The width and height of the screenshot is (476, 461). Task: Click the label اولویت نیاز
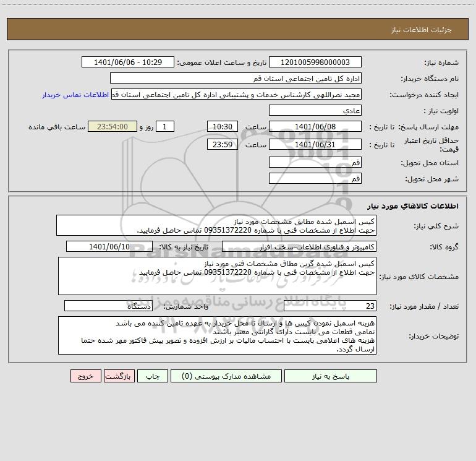tap(441, 111)
